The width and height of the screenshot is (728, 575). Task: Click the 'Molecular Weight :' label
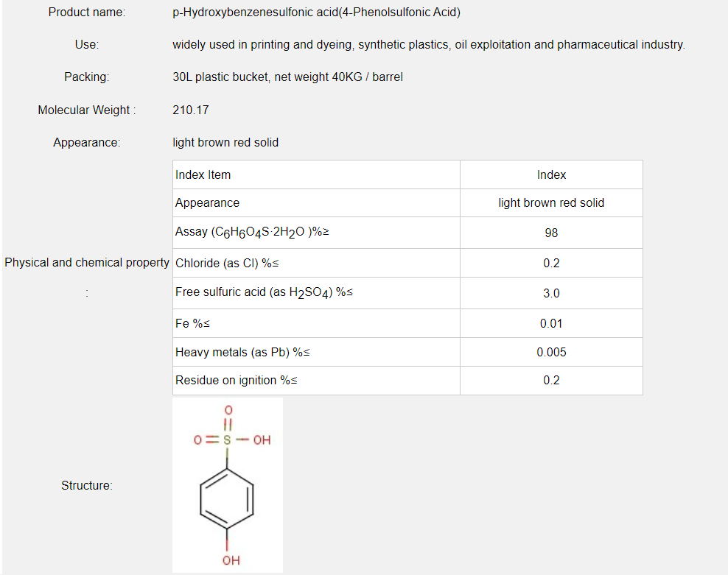click(x=87, y=110)
